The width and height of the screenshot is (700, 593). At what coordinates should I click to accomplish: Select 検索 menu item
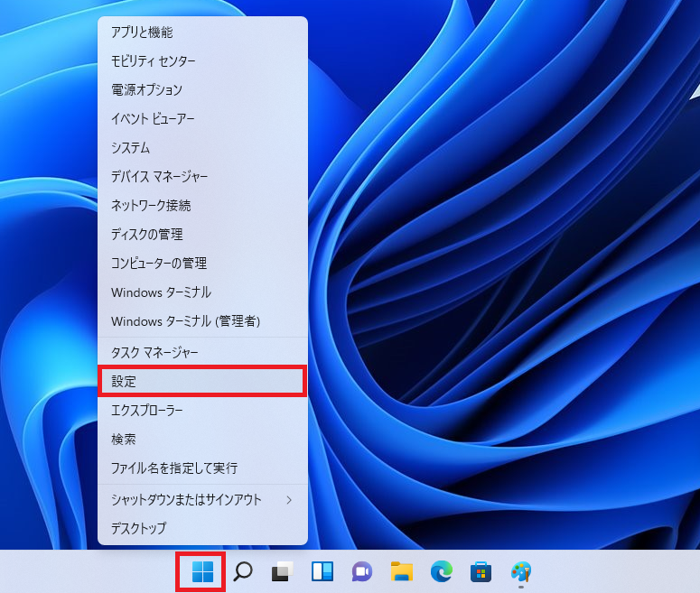[202, 439]
